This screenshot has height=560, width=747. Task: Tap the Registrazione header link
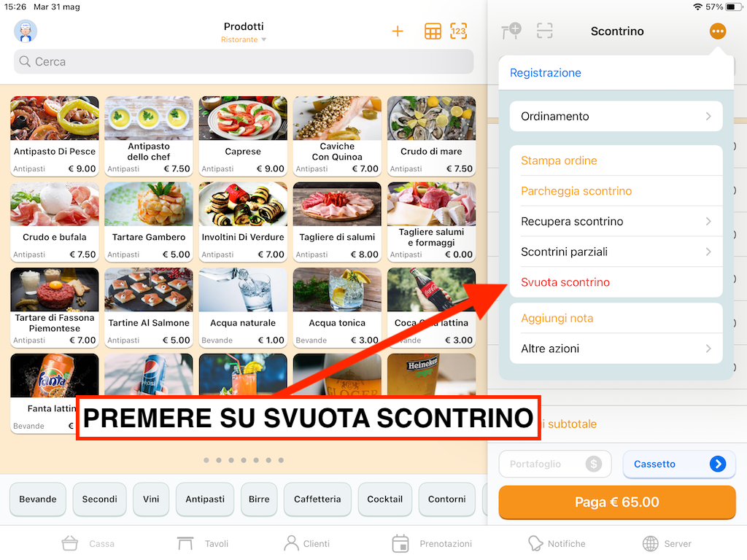546,73
